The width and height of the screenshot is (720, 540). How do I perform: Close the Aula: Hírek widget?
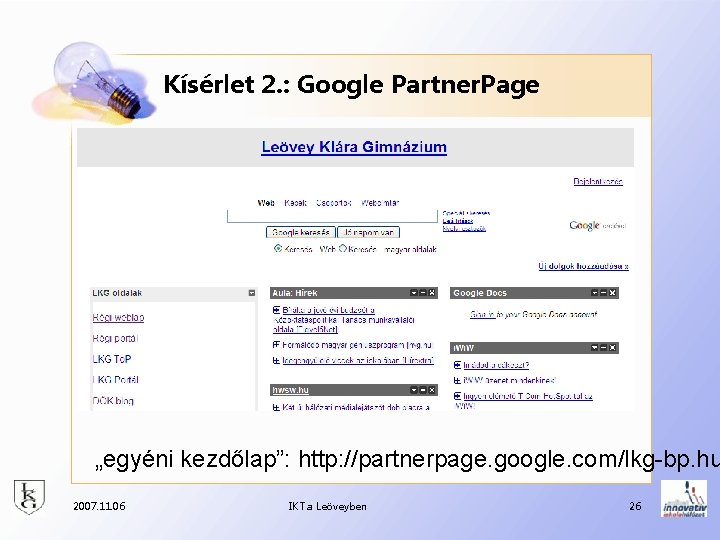click(432, 293)
